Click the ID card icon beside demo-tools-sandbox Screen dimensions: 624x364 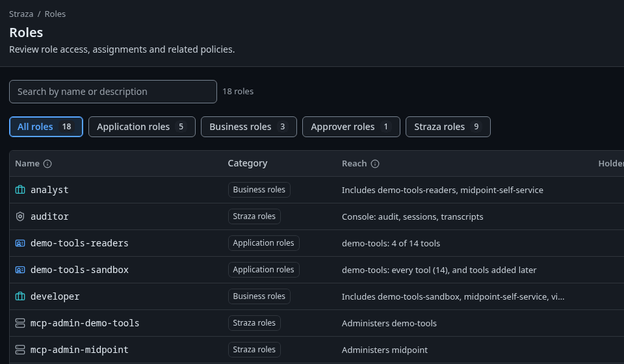pyautogui.click(x=20, y=270)
